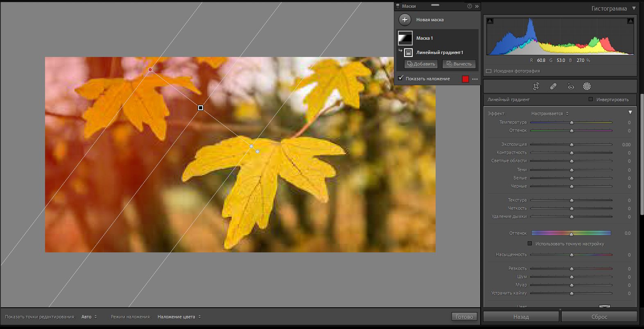Open Режим наложения dropdown
The width and height of the screenshot is (644, 329).
pyautogui.click(x=179, y=317)
